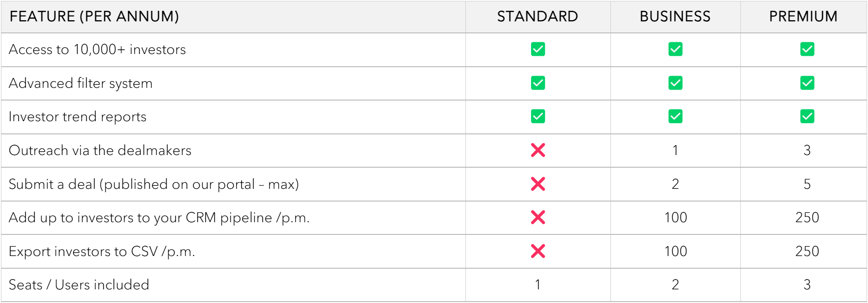
Task: Click Premium checkmark for Access to 10,000+ investors
Action: coord(807,49)
